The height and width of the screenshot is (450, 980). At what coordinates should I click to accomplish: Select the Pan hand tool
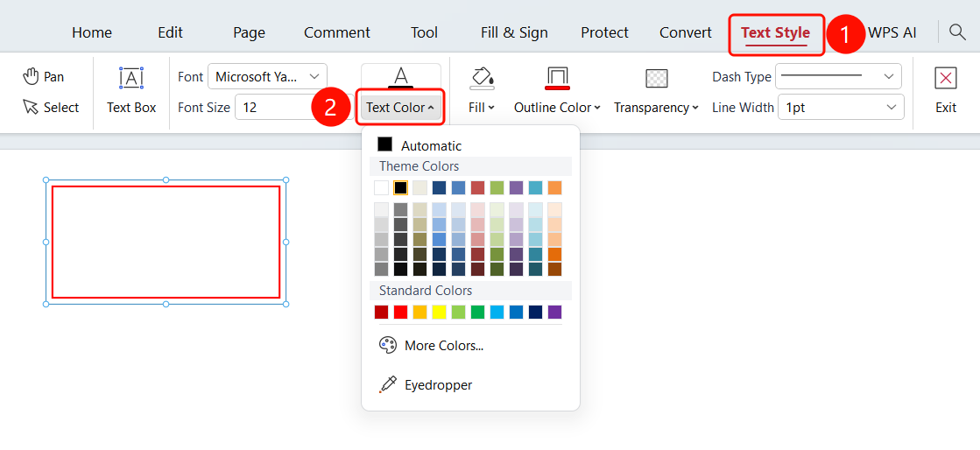44,77
